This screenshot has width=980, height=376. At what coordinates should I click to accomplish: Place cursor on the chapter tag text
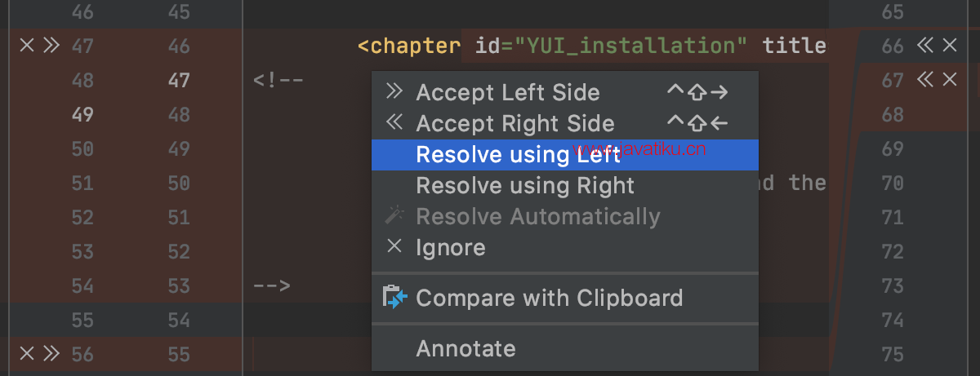pos(409,46)
